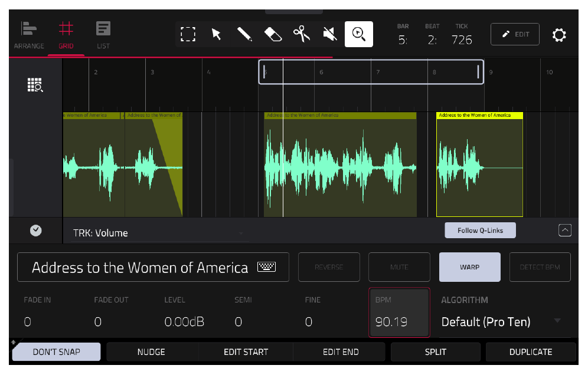Select the marquee selection tool

(x=188, y=34)
